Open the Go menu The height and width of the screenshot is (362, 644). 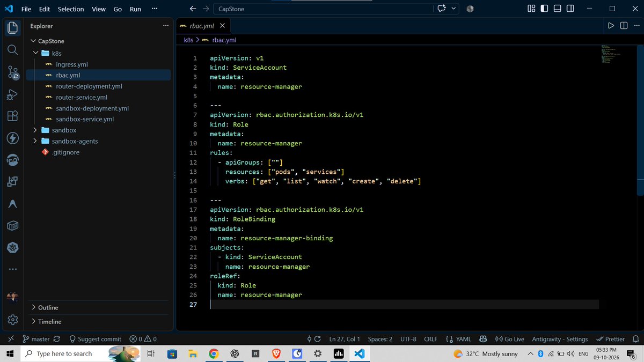118,9
